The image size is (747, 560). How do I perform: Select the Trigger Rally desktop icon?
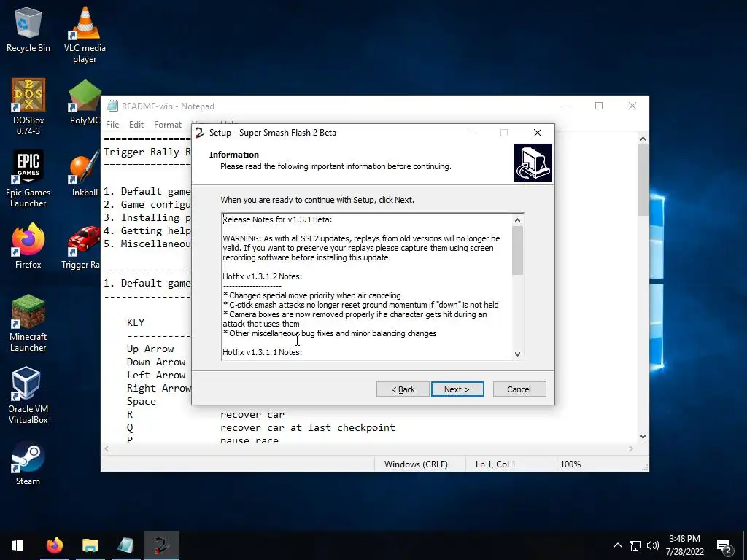click(82, 246)
